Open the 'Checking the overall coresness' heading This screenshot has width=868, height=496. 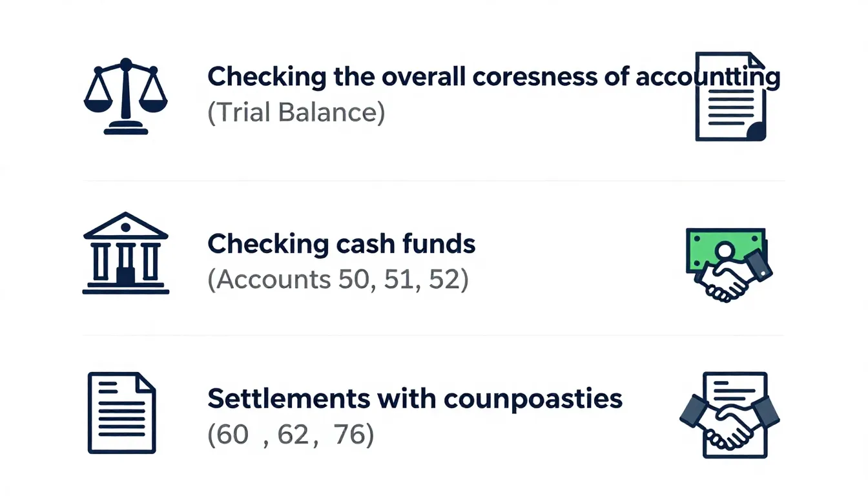[x=493, y=77]
